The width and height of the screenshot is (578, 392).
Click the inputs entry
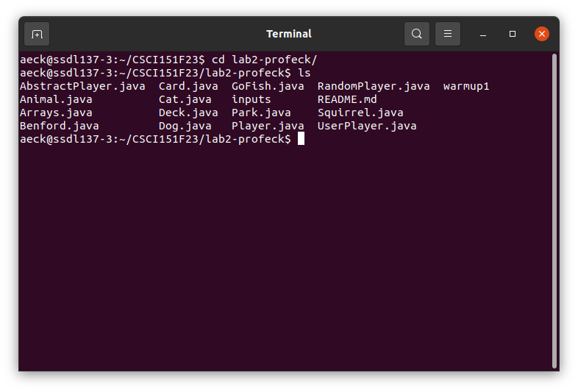[251, 99]
